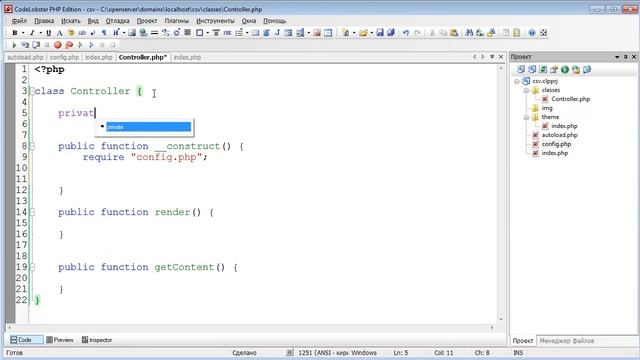Switch to the Inspector view tab
The image size is (640, 360).
97,340
